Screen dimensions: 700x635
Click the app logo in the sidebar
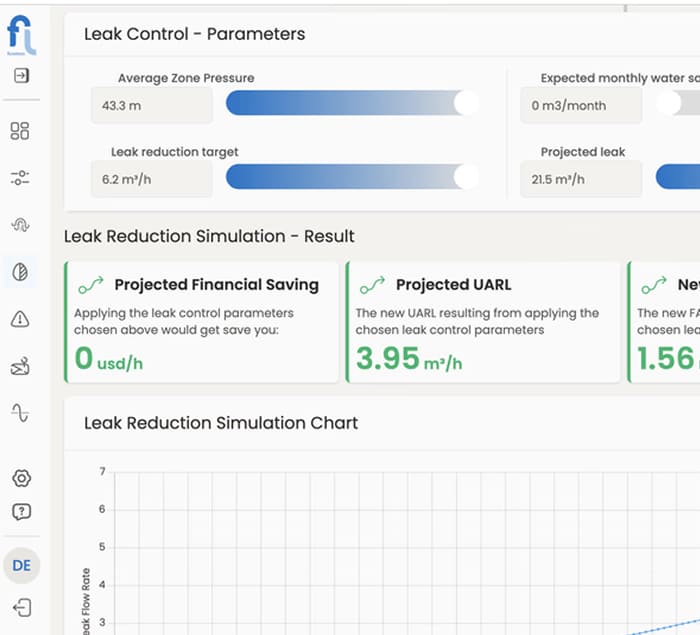tap(21, 35)
